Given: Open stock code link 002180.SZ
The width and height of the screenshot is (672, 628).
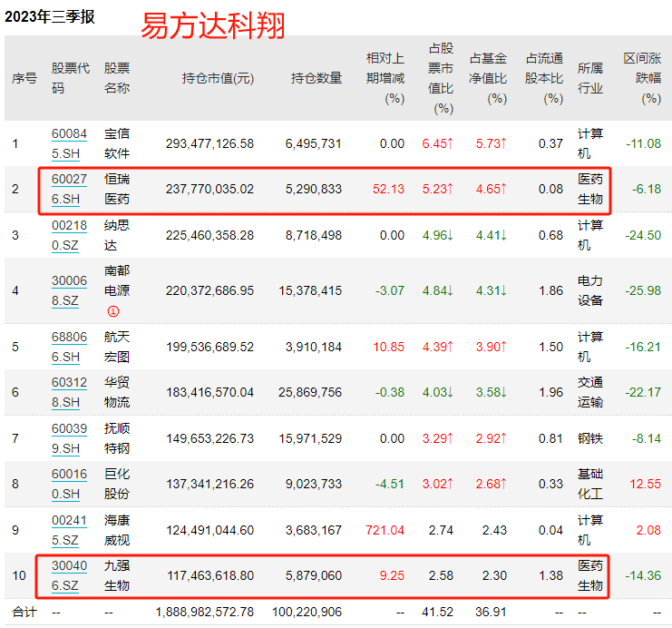Looking at the screenshot, I should (69, 235).
